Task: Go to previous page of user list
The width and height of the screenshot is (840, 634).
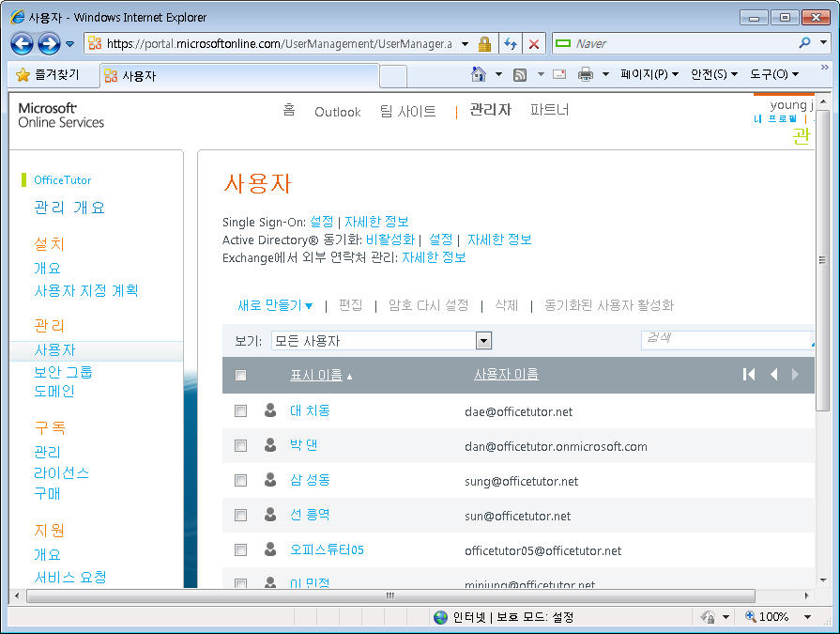Action: [x=773, y=374]
